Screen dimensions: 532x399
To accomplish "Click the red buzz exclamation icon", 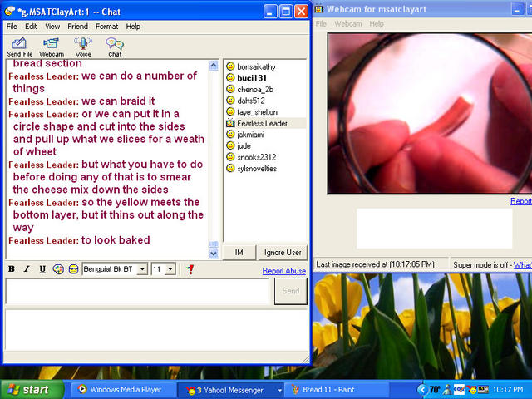I will pyautogui.click(x=190, y=269).
